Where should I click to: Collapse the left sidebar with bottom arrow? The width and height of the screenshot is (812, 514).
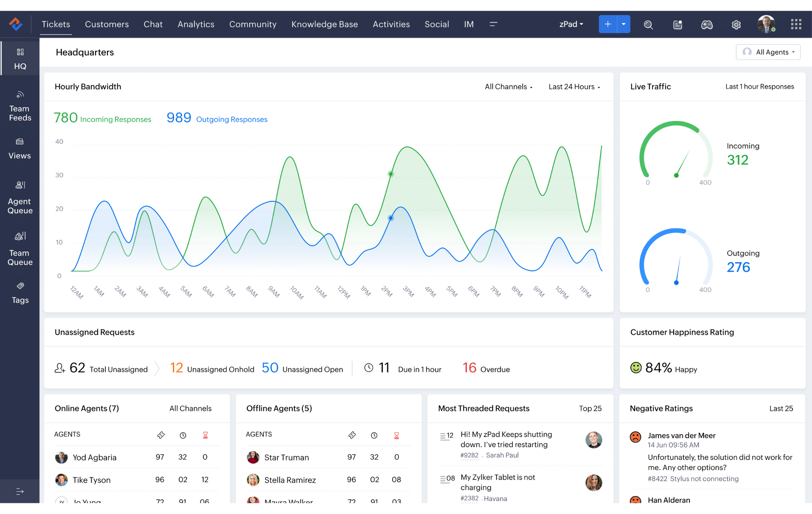[x=20, y=491]
